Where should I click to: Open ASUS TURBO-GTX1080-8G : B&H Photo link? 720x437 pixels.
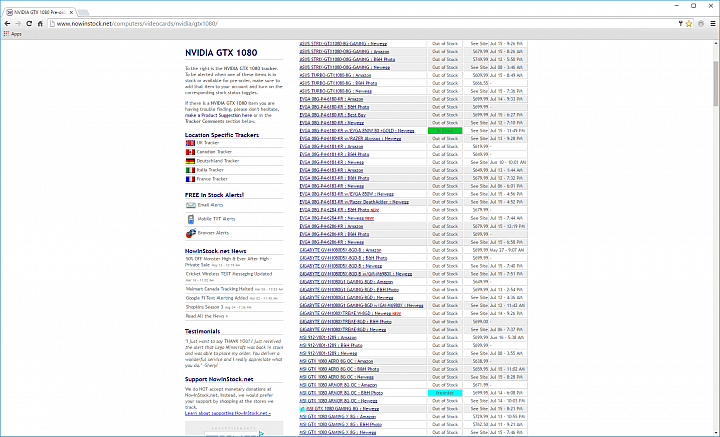pyautogui.click(x=338, y=83)
